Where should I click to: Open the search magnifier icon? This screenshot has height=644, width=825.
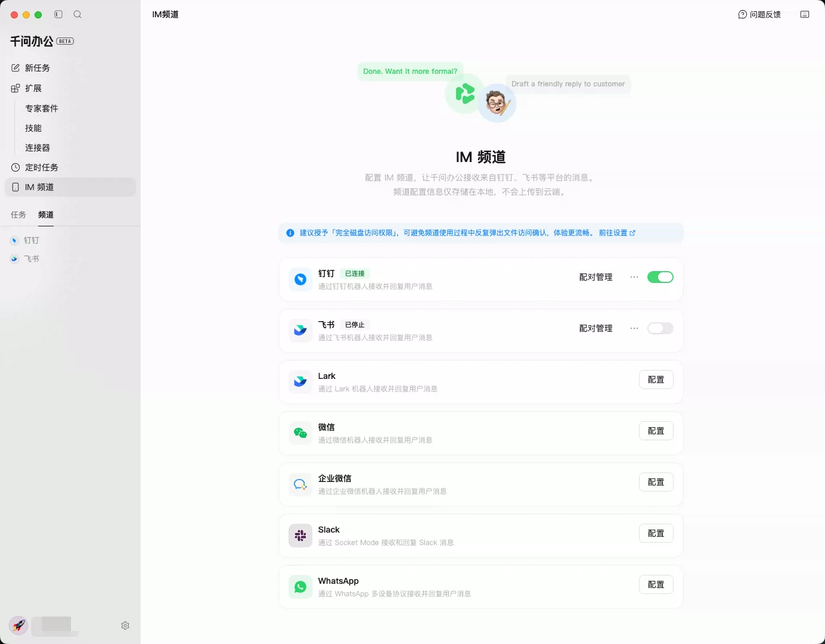(77, 14)
